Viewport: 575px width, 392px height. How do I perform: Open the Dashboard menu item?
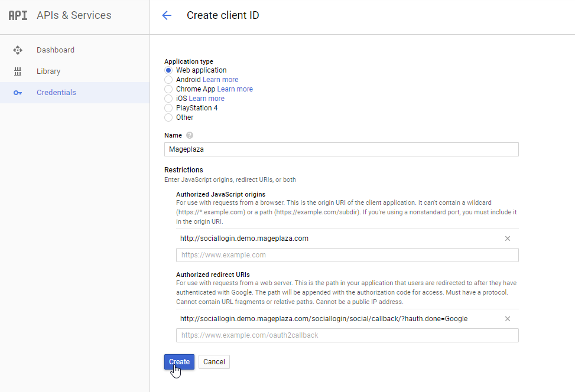tap(56, 50)
